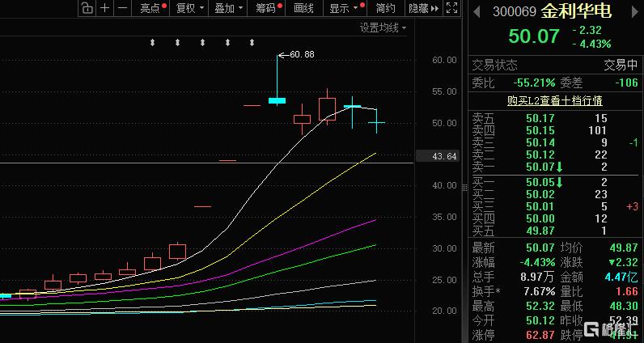Click stock code 300069

[x=515, y=11]
